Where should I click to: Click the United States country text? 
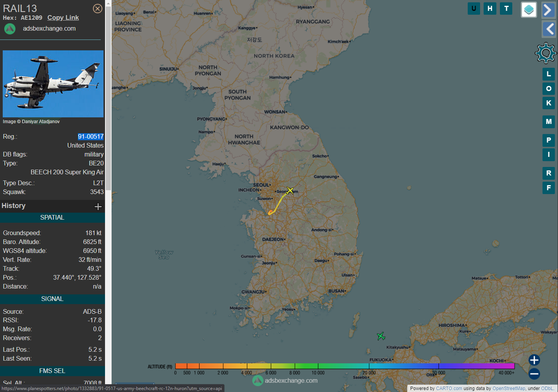85,145
